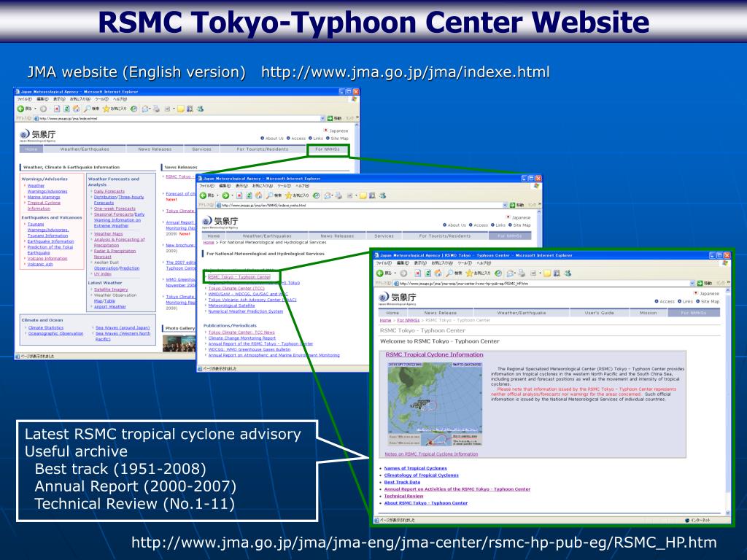Screen dimensions: 747x560
Task: Click Refresh icon in JMA home back window
Action: point(66,109)
